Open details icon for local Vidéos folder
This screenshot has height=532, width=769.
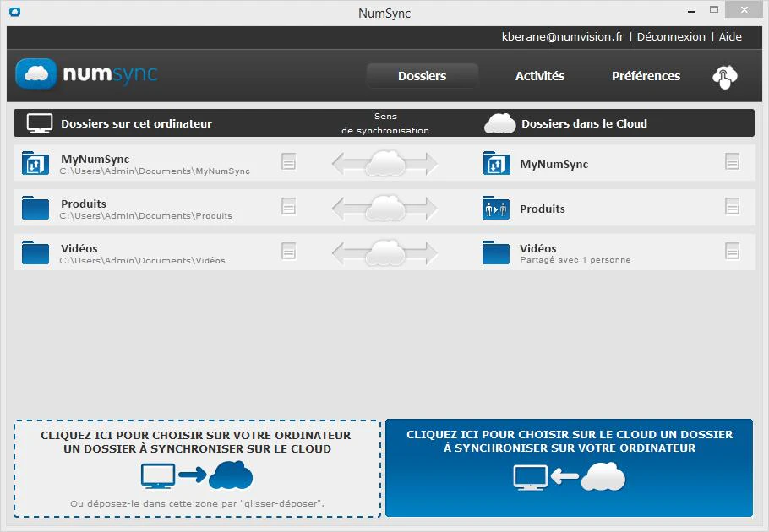point(288,251)
